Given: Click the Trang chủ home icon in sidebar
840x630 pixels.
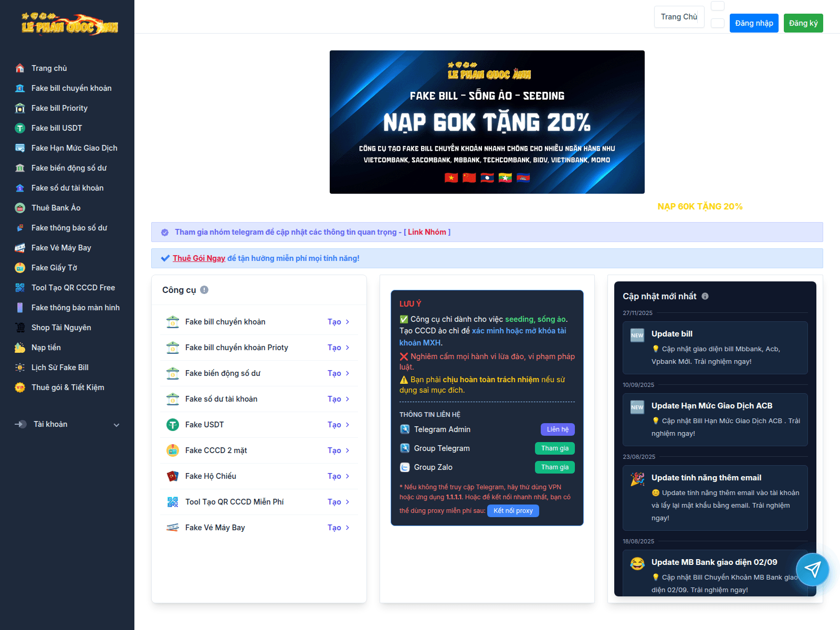Looking at the screenshot, I should coord(20,68).
